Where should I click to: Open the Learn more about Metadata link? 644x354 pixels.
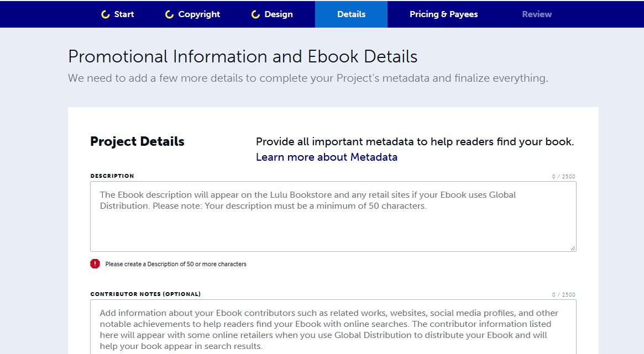326,157
